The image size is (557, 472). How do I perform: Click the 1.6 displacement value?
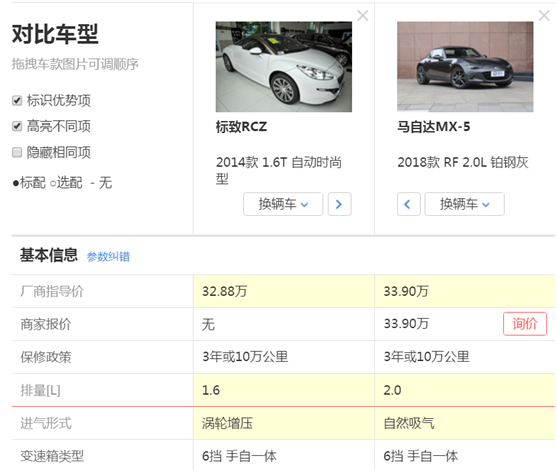click(x=211, y=390)
